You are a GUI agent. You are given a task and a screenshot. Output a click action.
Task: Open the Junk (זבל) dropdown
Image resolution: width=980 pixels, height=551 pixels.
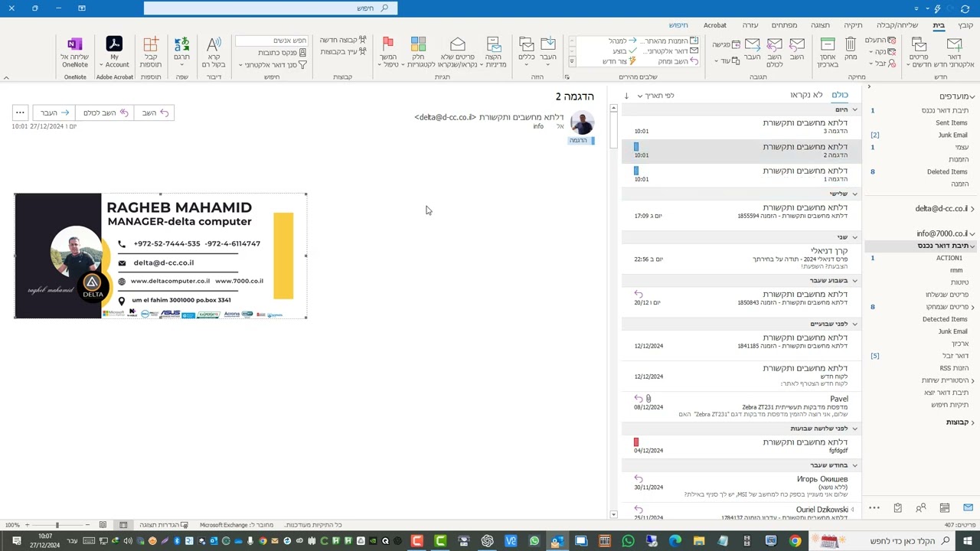[882, 64]
